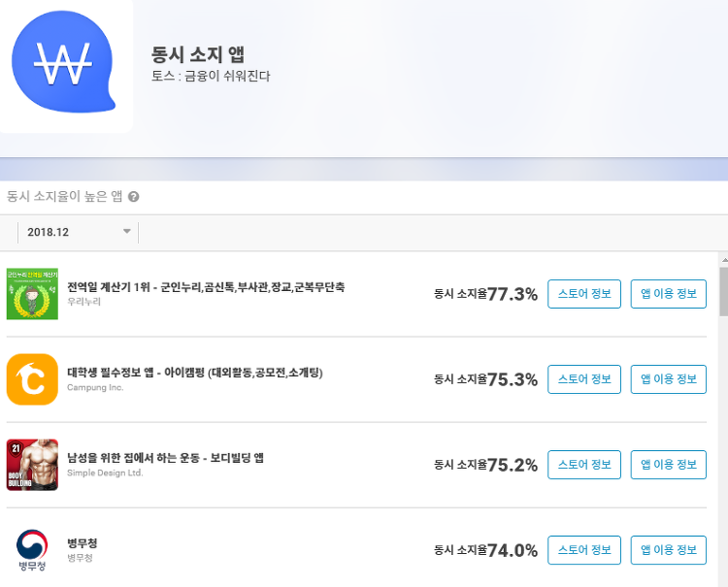Click the 전역일 계산기 1위 app title
The image size is (728, 587).
point(206,287)
